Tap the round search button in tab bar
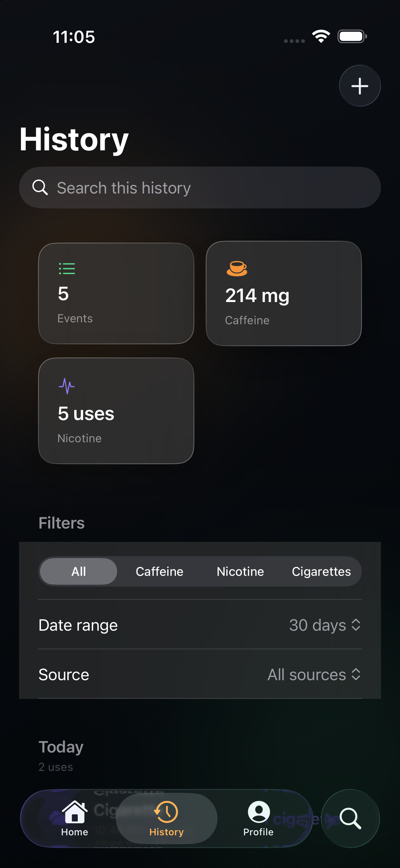This screenshot has height=868, width=400. click(x=350, y=818)
